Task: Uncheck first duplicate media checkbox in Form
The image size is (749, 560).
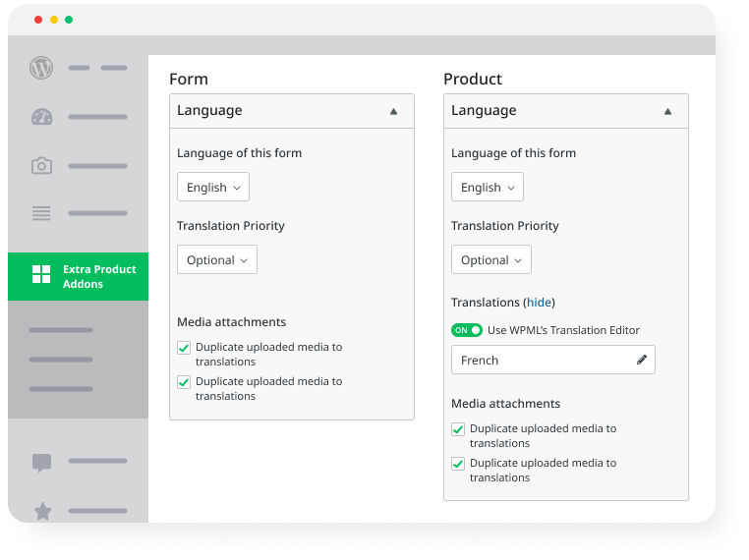Action: point(184,348)
